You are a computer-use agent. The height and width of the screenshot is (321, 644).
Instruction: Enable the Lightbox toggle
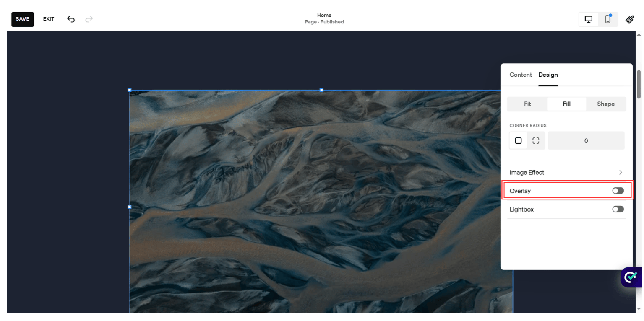(x=618, y=209)
